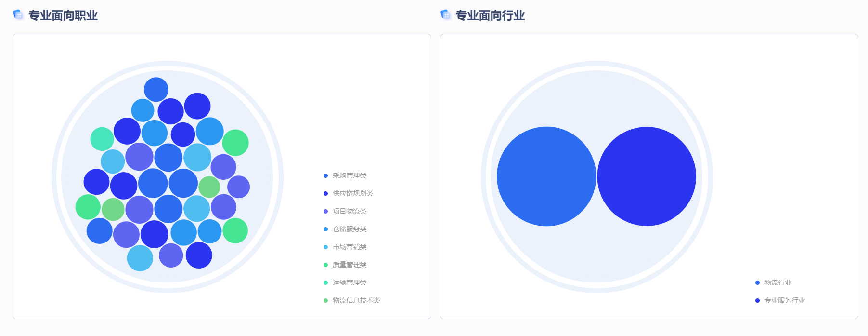Toggle the 仓储服务类 legend item
The image size is (868, 336).
tap(345, 229)
